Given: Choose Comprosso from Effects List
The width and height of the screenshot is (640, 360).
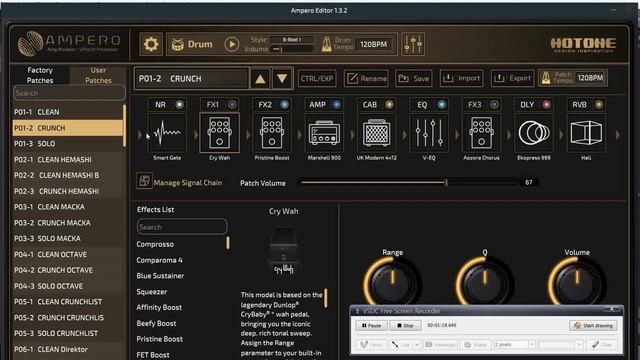Looking at the screenshot, I should (155, 244).
